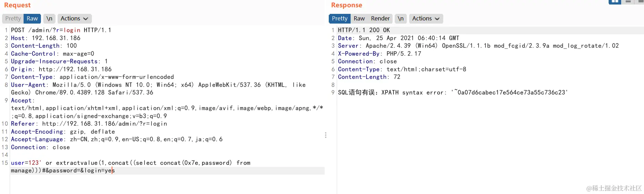Click request Content-Length: 100 header
Screen dimensions: 644x194
[x=44, y=46]
